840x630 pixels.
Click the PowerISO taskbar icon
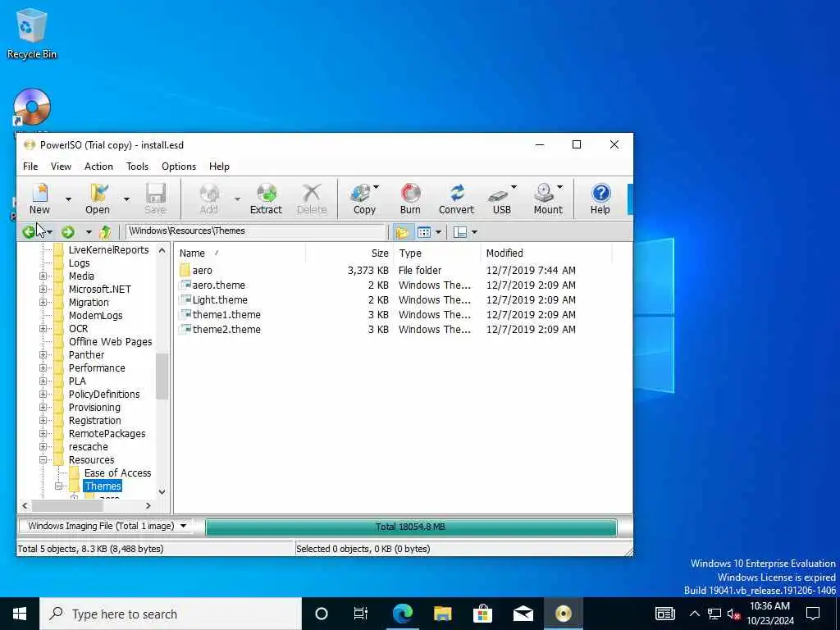tap(563, 614)
